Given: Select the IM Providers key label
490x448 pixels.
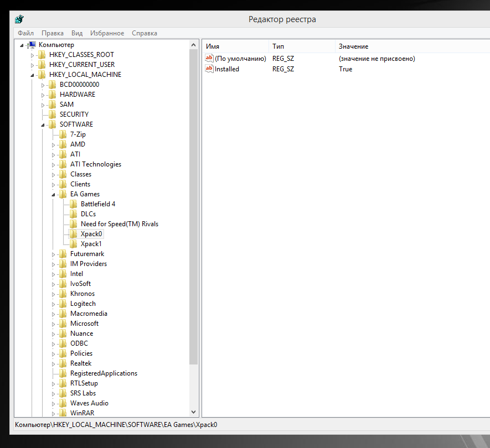Looking at the screenshot, I should coord(89,264).
